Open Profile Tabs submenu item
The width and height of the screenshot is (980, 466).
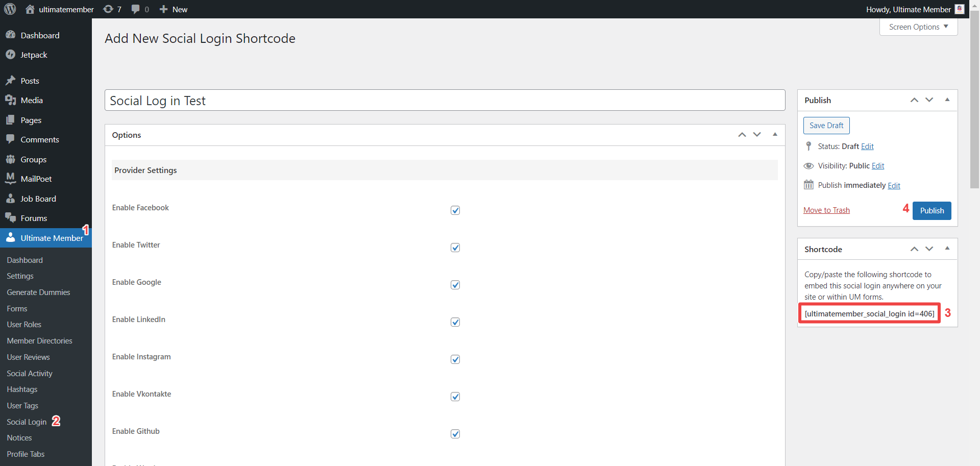[x=26, y=454]
